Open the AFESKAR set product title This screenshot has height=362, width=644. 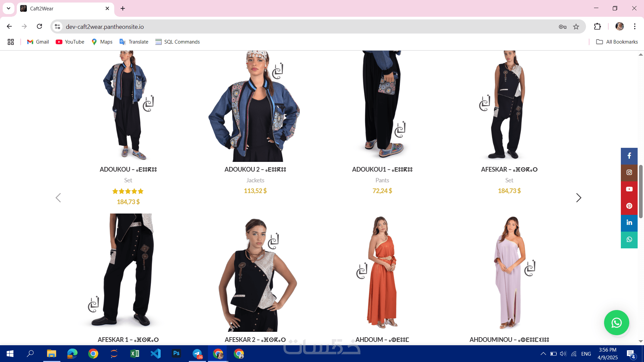click(509, 170)
